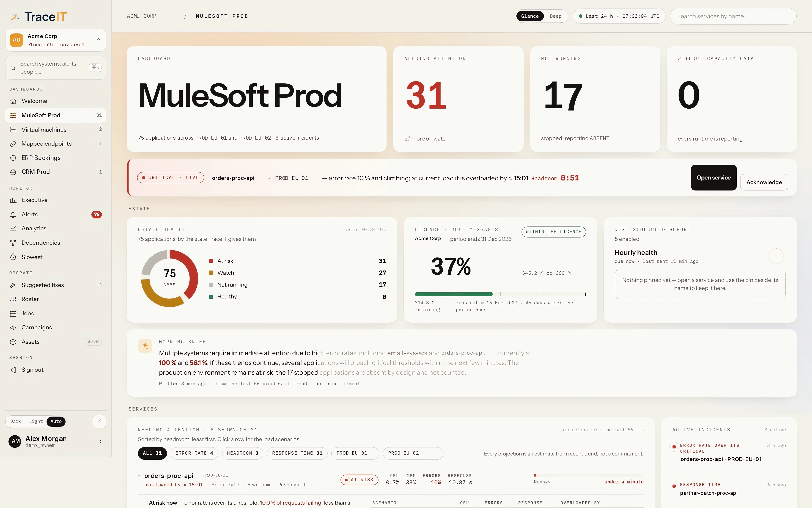Open the Welcome dashboard home icon

13,101
